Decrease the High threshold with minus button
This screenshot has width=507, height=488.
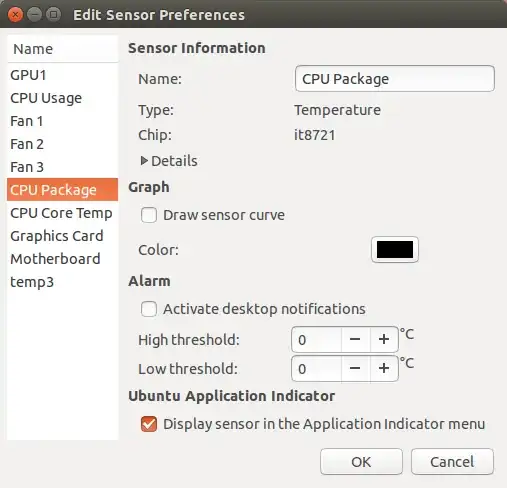(x=355, y=340)
